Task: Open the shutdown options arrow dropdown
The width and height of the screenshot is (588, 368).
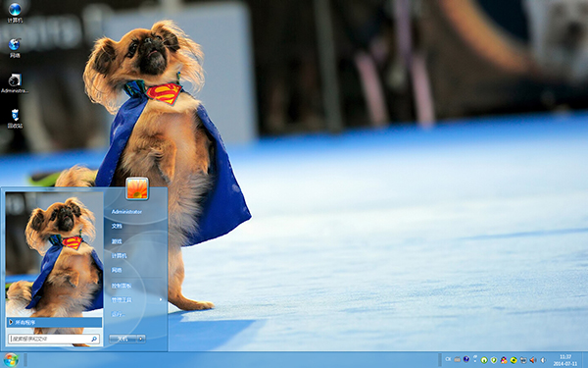Action: pos(141,339)
